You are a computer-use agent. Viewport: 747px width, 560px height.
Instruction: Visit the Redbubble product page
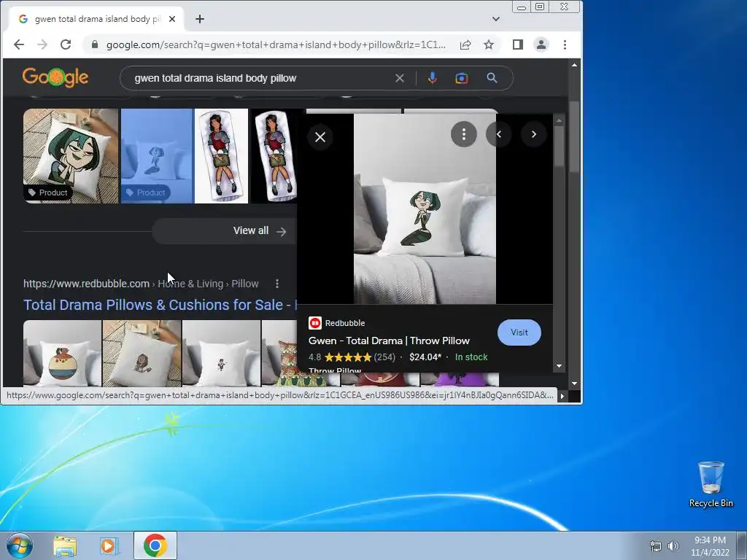coord(519,332)
